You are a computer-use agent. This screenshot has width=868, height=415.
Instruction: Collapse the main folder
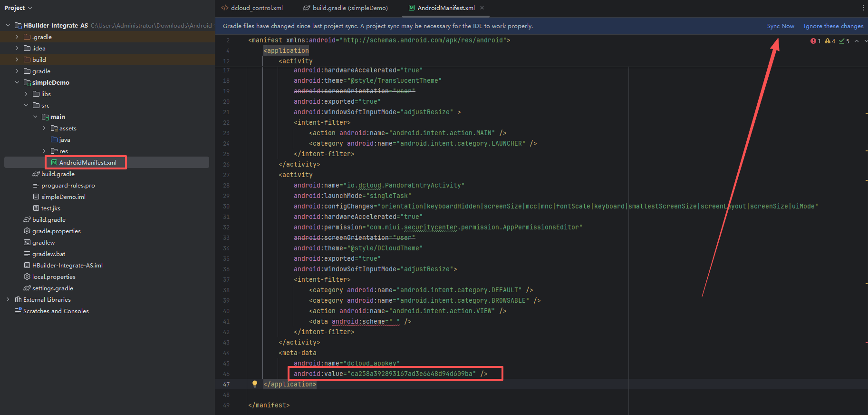click(x=35, y=117)
